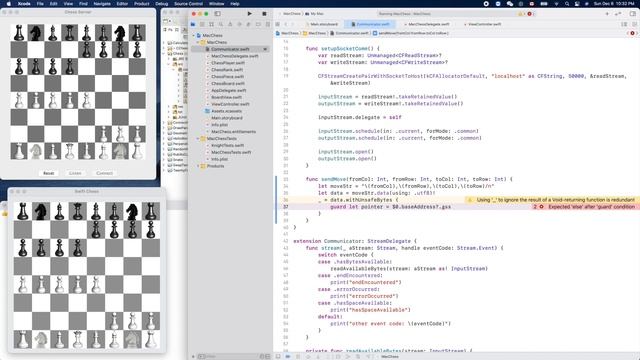
Task: Open Control Center in the menu bar
Action: click(x=577, y=4)
